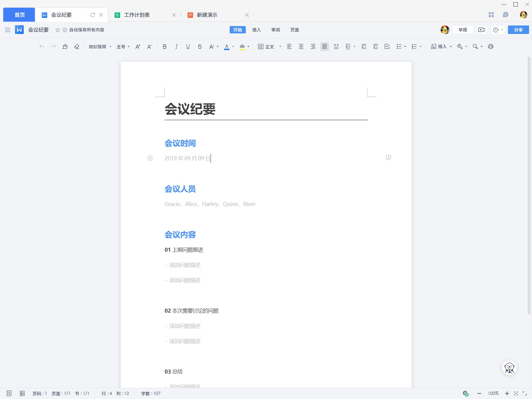This screenshot has width=532, height=399.
Task: Toggle Italic formatting
Action: click(x=176, y=47)
